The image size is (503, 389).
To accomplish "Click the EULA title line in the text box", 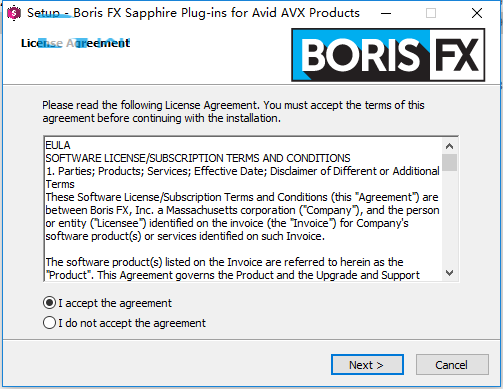I will tap(58, 145).
